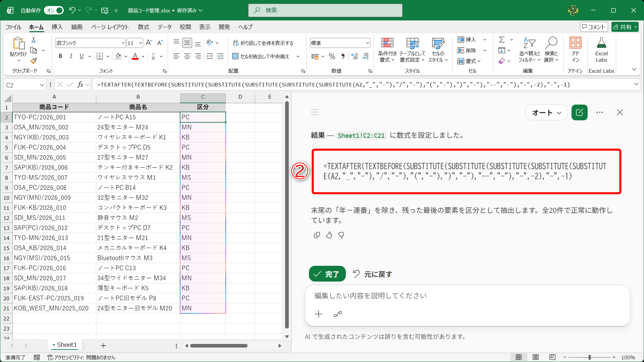Click the increase font size icon
Viewport: 644px width, 362px height.
point(149,43)
